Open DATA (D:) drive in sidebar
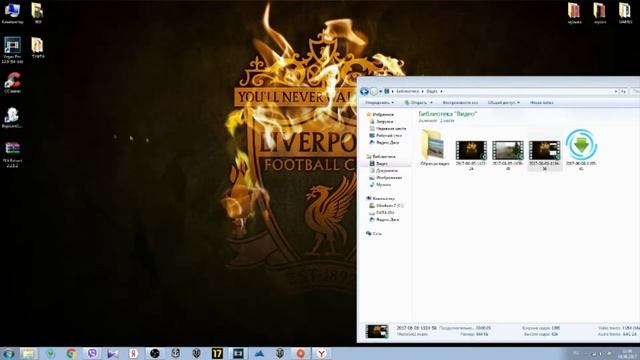The width and height of the screenshot is (640, 360). coord(382,213)
